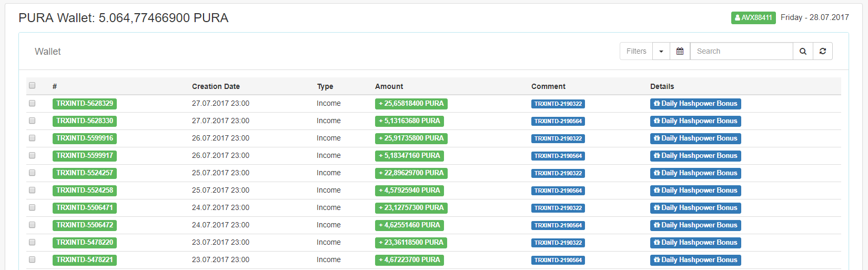Tick the checkbox next to TRXINTD-5478220
This screenshot has width=868, height=270.
pyautogui.click(x=32, y=242)
